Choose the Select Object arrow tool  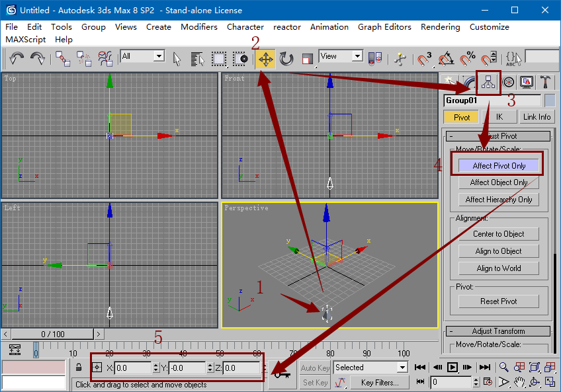click(177, 59)
